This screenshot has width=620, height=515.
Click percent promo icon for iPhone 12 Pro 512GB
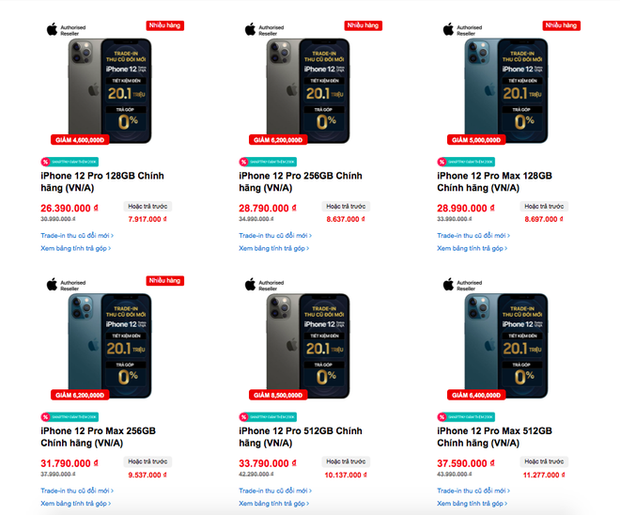pos(244,415)
